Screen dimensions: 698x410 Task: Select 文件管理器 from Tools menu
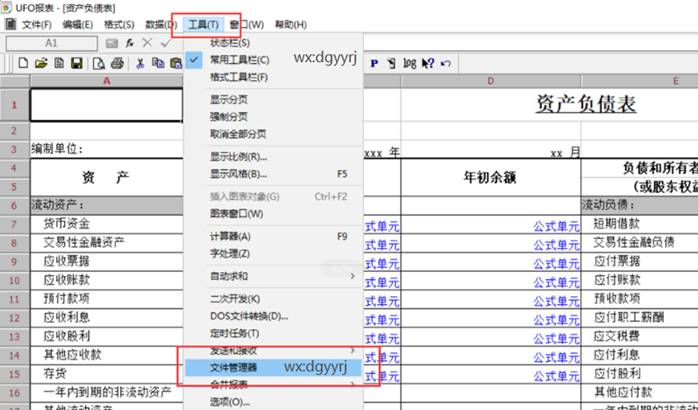click(233, 367)
